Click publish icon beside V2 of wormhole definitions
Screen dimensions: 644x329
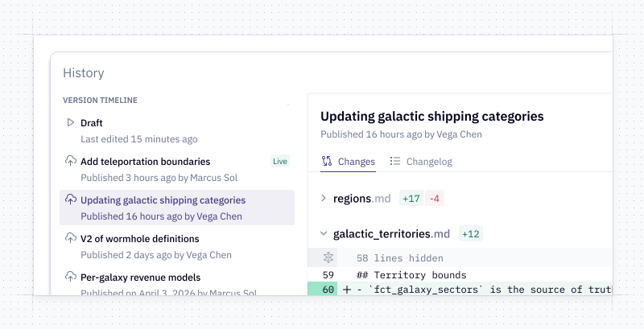pos(71,239)
